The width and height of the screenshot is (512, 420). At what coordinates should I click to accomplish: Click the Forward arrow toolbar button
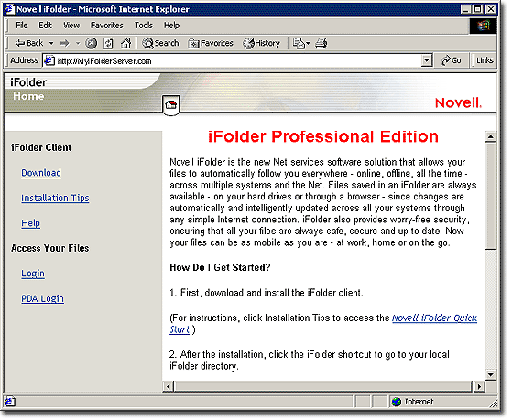pos(65,43)
